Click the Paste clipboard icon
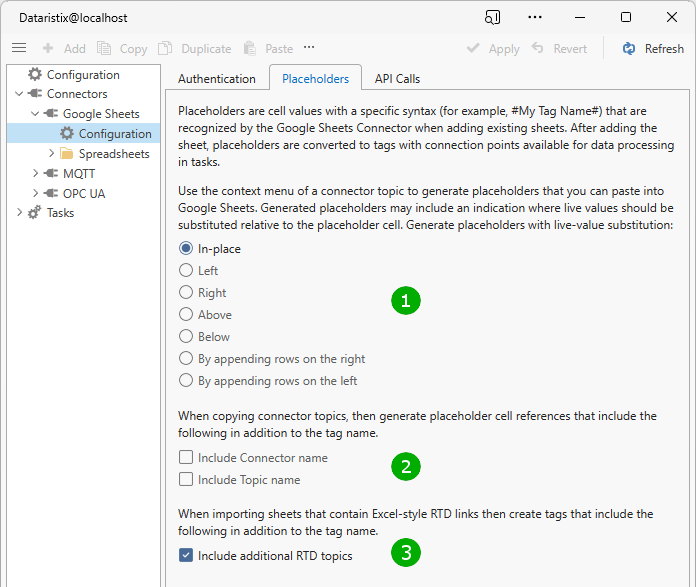The height and width of the screenshot is (587, 696). [250, 48]
